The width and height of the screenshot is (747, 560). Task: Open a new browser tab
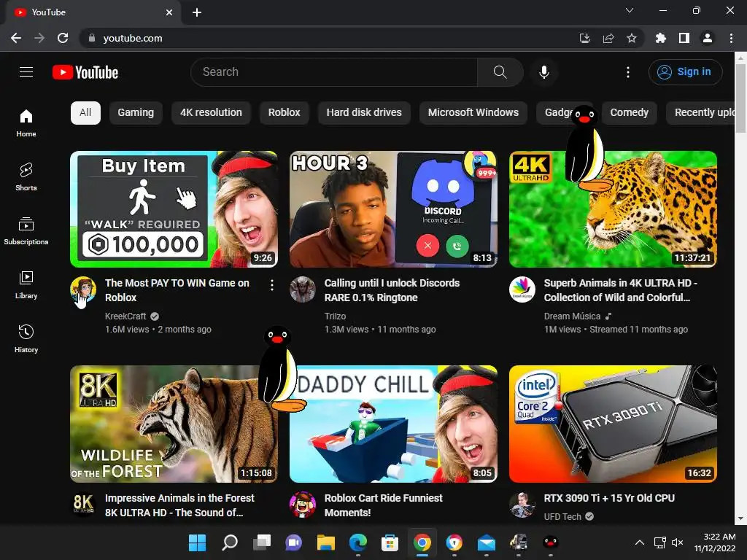pyautogui.click(x=197, y=12)
